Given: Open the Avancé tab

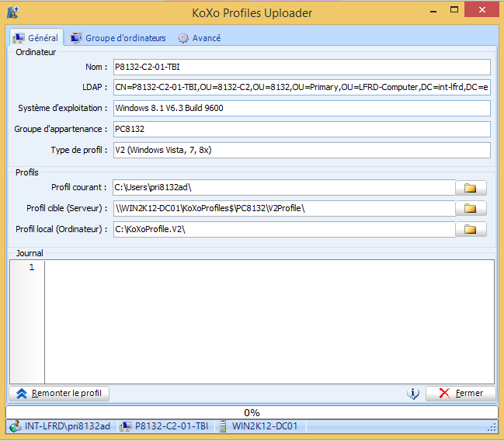Looking at the screenshot, I should click(200, 38).
